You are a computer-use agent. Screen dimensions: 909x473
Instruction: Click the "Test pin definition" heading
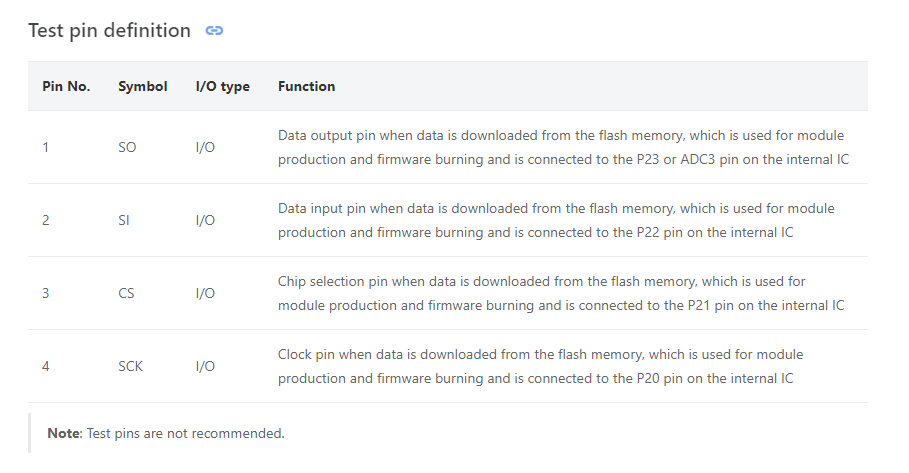coord(110,30)
